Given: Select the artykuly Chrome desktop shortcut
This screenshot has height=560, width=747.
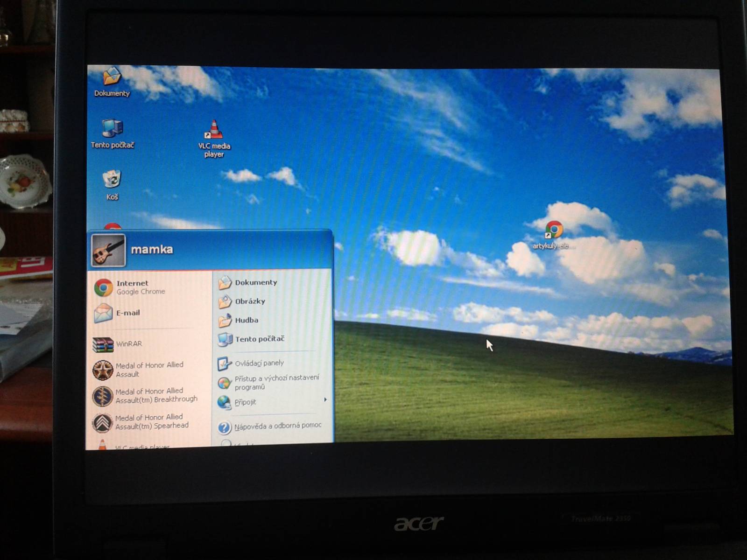Looking at the screenshot, I should point(554,236).
